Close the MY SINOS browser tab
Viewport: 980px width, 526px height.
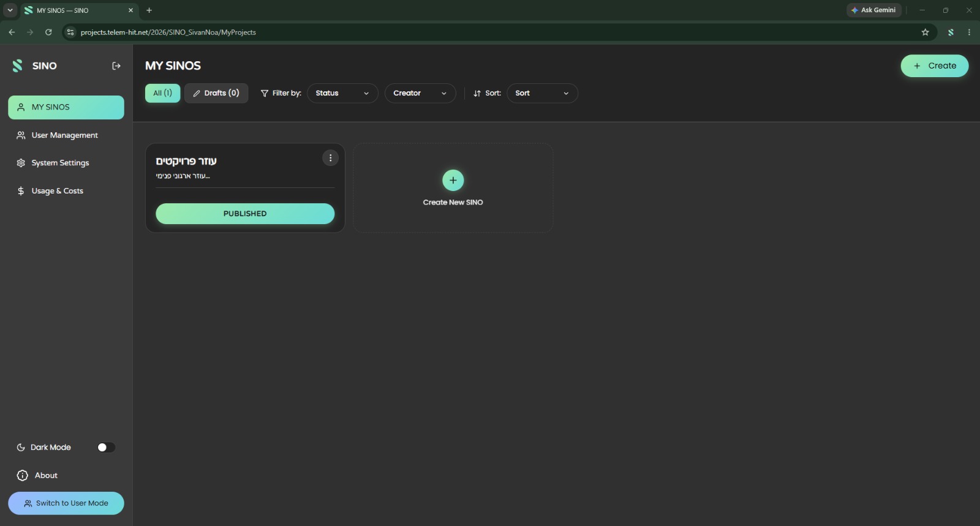[x=130, y=10]
